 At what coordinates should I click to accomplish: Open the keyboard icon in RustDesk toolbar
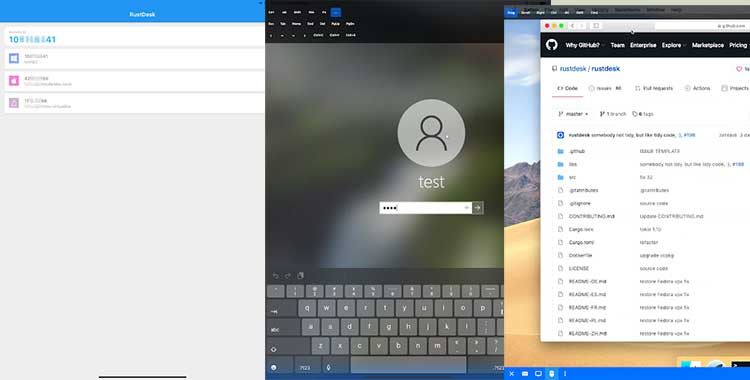pyautogui.click(x=525, y=373)
